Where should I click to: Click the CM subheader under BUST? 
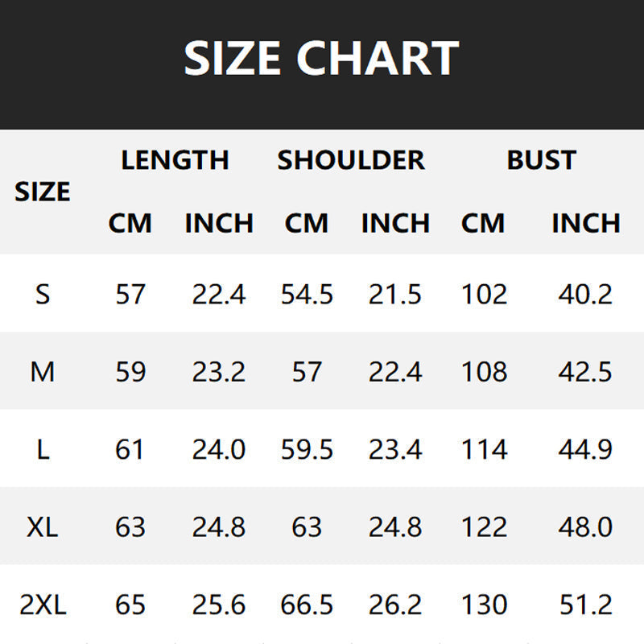pos(483,223)
